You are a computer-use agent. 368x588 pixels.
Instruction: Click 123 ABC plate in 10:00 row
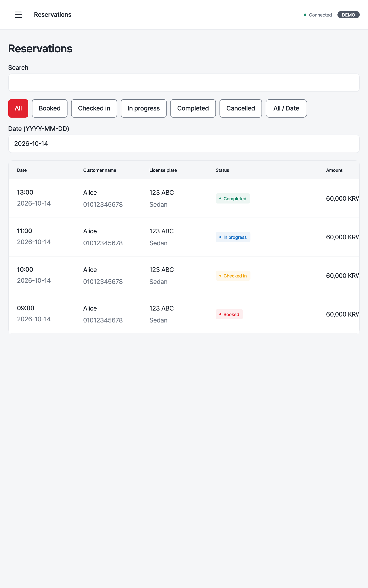point(162,270)
